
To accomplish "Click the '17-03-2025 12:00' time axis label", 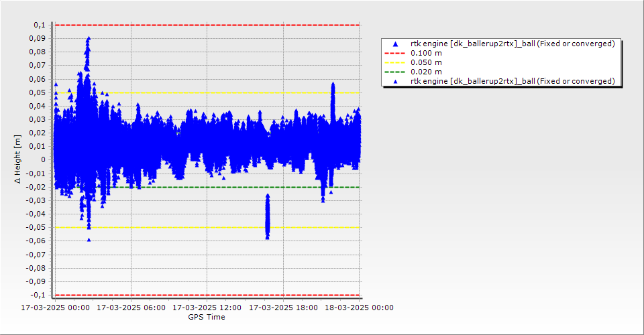I will [207, 308].
